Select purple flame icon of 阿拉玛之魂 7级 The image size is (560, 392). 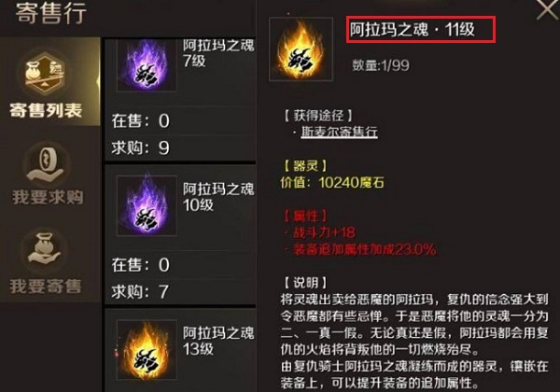147,65
